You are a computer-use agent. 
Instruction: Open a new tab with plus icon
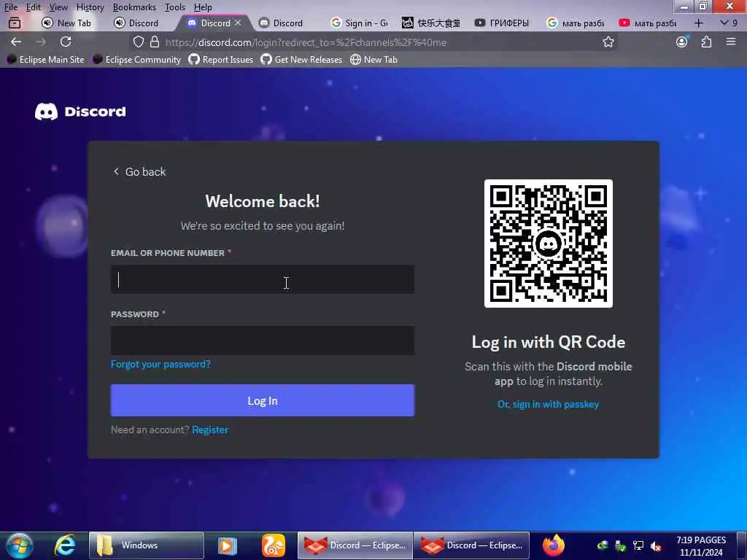[x=698, y=23]
